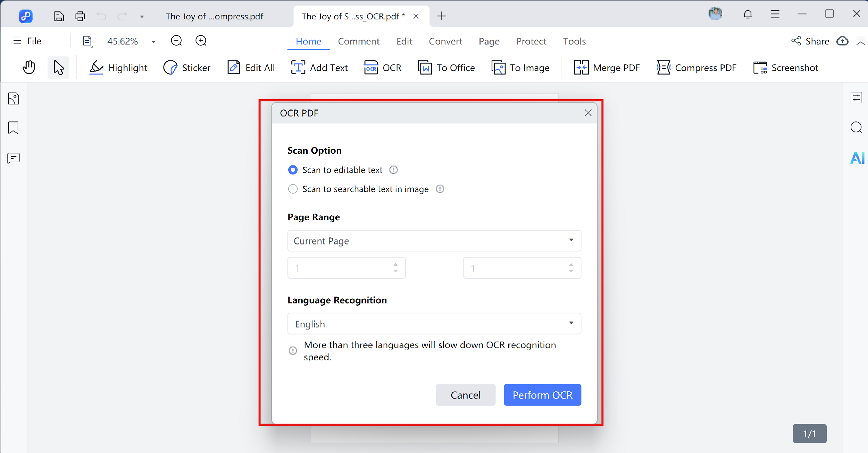Click info icon beside Scan to editable text
The width and height of the screenshot is (868, 453).
[393, 170]
